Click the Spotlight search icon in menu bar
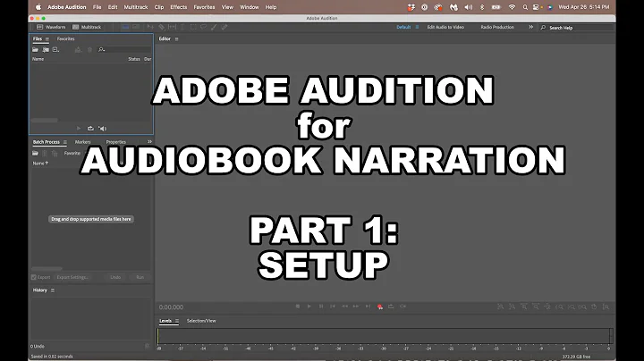This screenshot has height=361, width=644. coord(525,7)
